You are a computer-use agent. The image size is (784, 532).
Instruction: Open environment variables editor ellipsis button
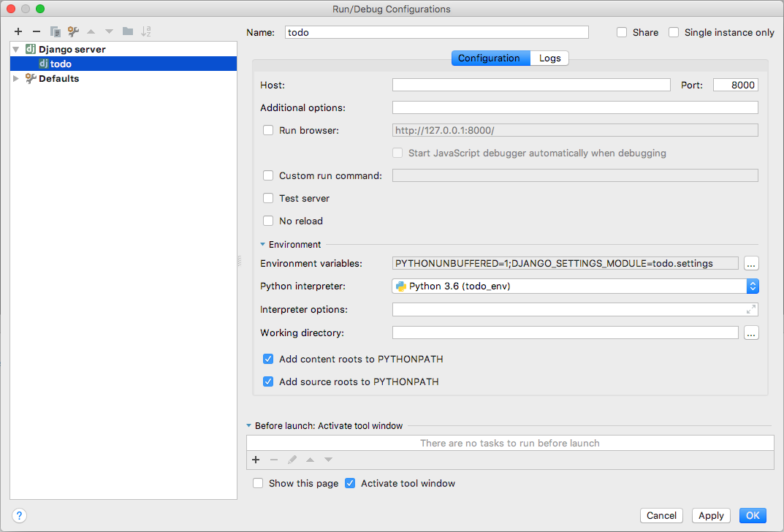coord(751,264)
